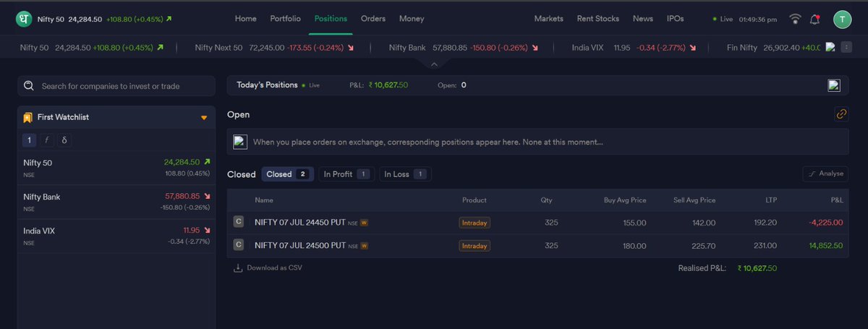The image size is (868, 329).
Task: Expand the First Watchlist dropdown arrow
Action: coord(204,117)
